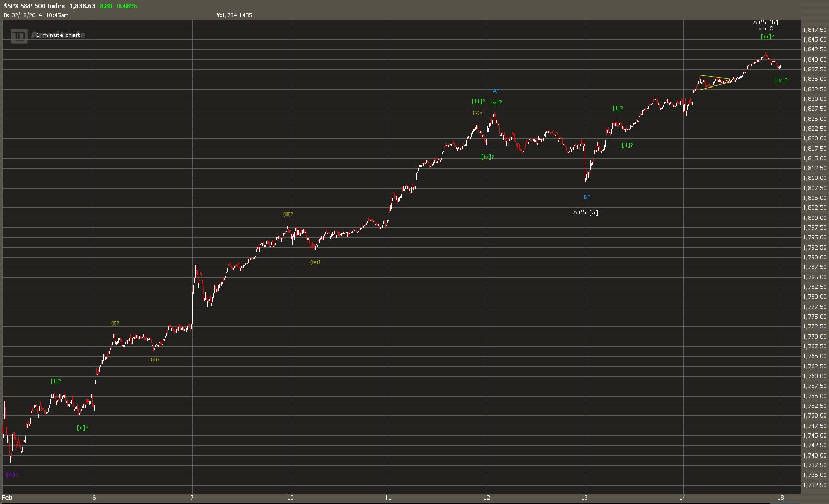This screenshot has height=504, width=829.
Task: Select the 02/18/2014 date readout
Action: [26, 15]
